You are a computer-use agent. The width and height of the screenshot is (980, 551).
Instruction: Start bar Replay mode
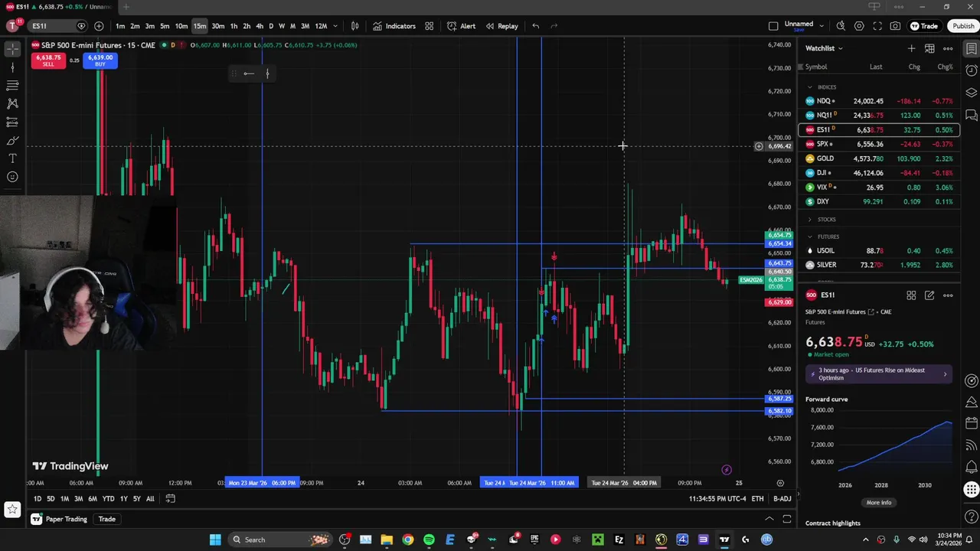pyautogui.click(x=501, y=26)
